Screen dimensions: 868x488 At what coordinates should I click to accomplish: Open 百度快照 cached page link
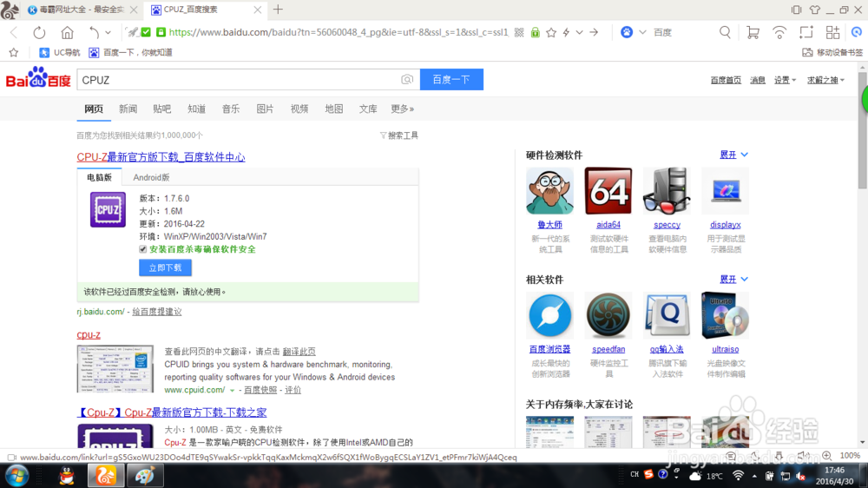pos(260,390)
